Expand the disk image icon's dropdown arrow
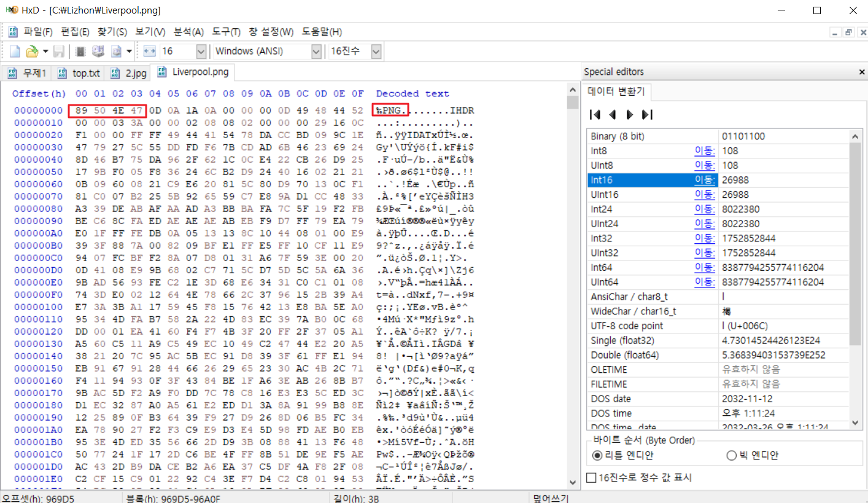Image resolution: width=868 pixels, height=503 pixels. (129, 52)
